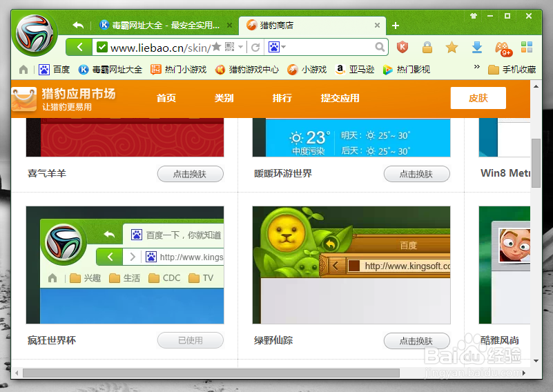
Task: Open the 热门小游戏 bookmark
Action: coord(178,70)
